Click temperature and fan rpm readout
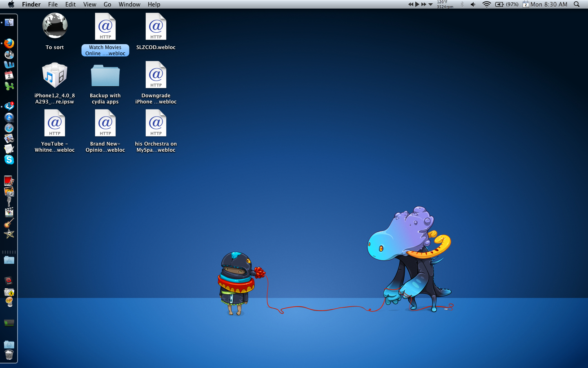This screenshot has height=368, width=588. click(445, 4)
